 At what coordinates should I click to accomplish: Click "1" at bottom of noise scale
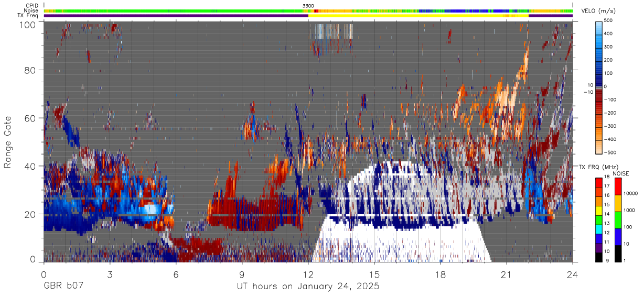click(x=626, y=261)
